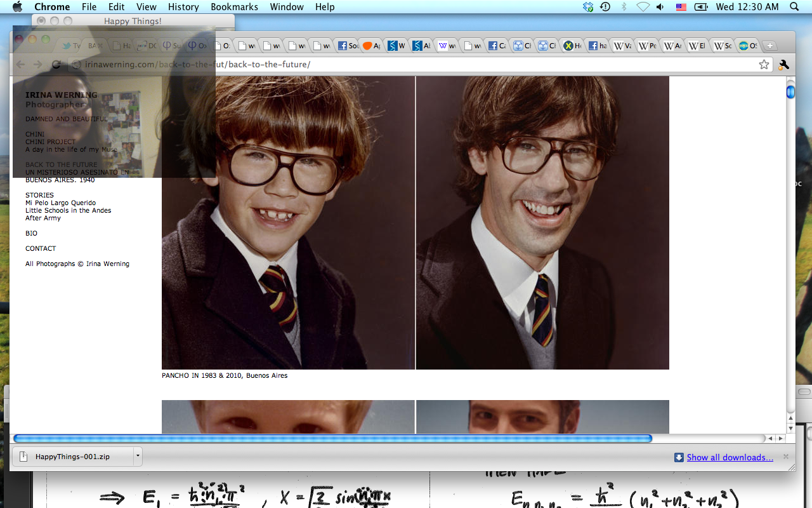Click the Dropbox icon in the menu bar
Viewport: 812px width, 508px height.
pos(588,7)
